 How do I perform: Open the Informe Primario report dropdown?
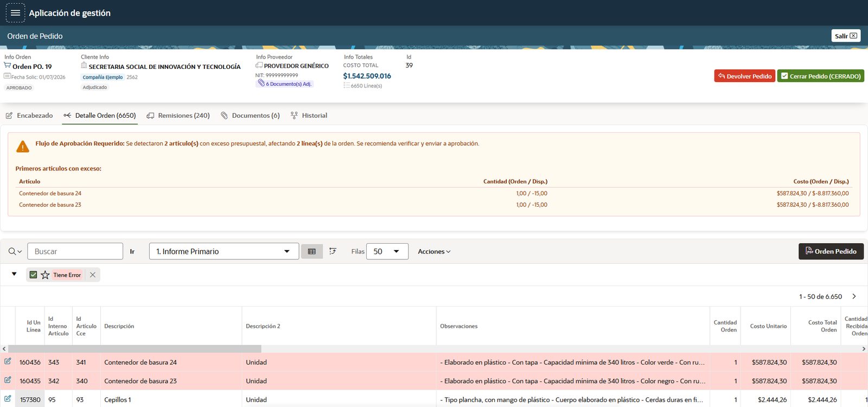(x=224, y=251)
